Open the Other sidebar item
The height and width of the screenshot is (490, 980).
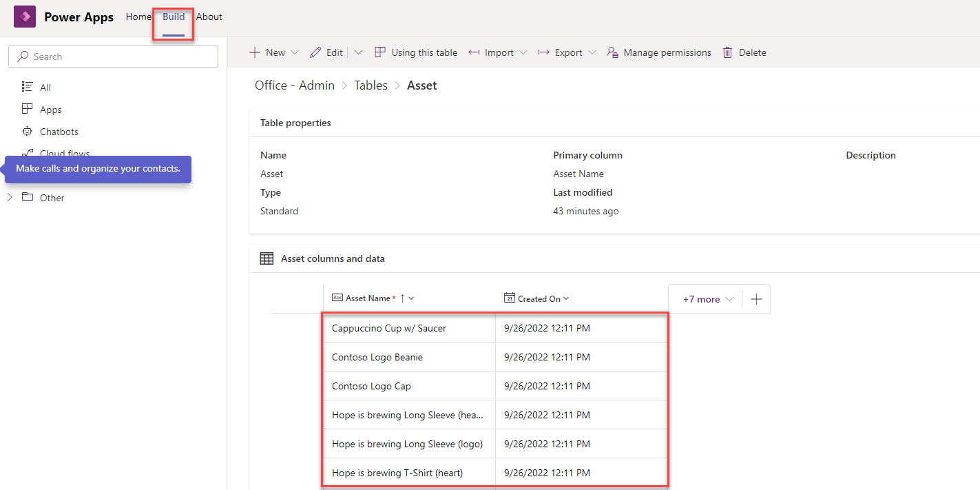(x=52, y=198)
